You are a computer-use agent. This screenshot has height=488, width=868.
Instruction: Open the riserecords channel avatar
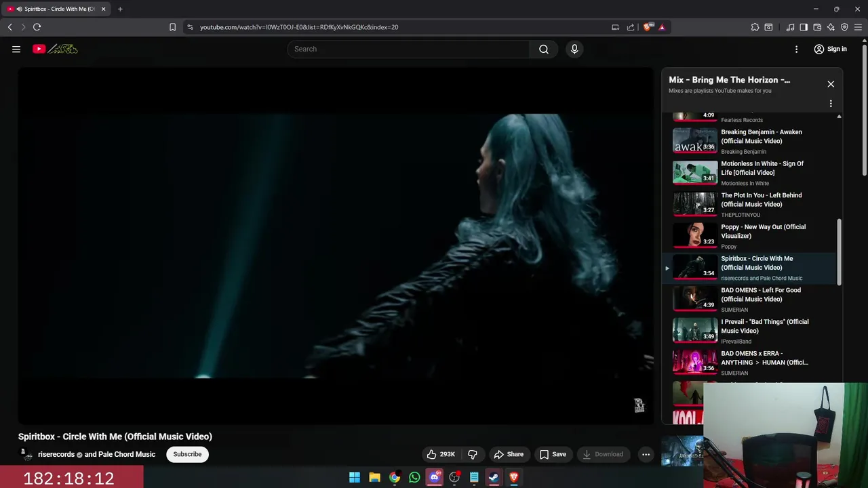coord(25,454)
